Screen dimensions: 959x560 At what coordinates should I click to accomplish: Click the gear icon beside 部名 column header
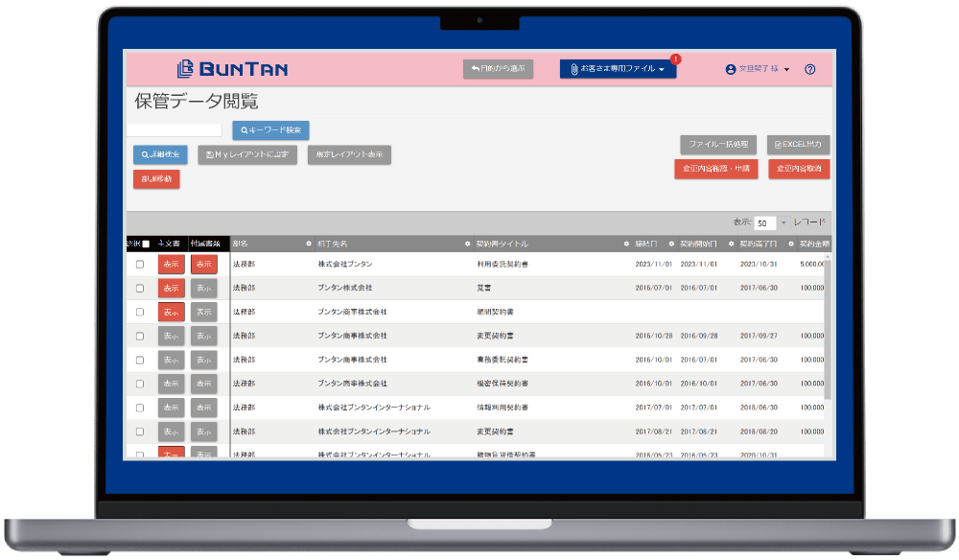point(308,244)
